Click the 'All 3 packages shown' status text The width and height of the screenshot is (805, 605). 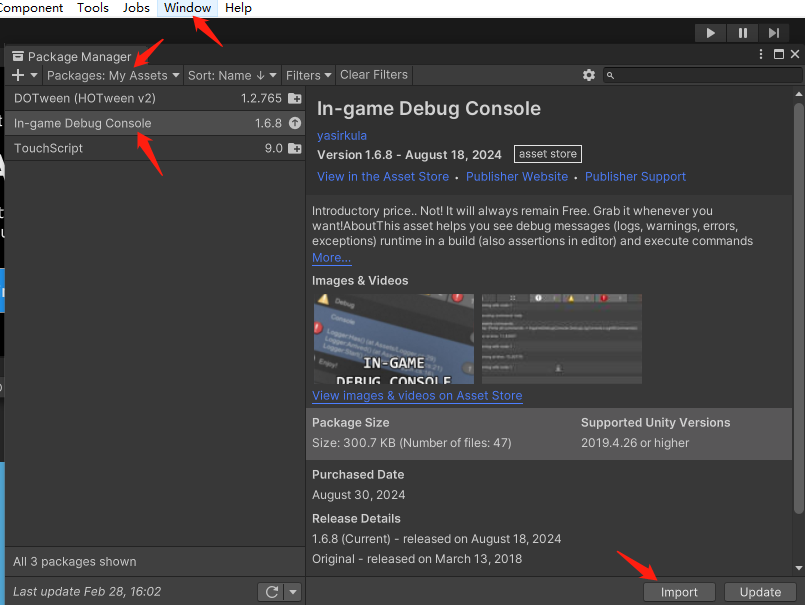coord(75,562)
